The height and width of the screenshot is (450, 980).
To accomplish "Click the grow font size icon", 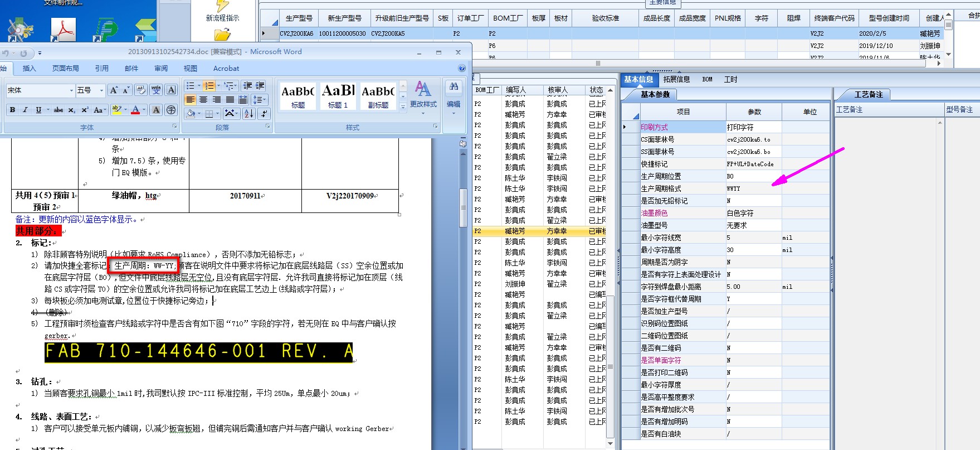I will coord(114,90).
